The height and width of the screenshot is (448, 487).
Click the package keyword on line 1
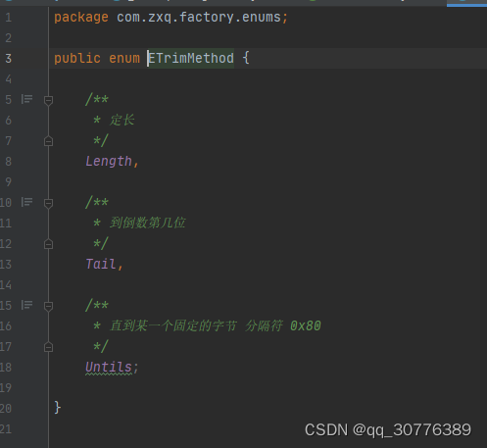[81, 18]
